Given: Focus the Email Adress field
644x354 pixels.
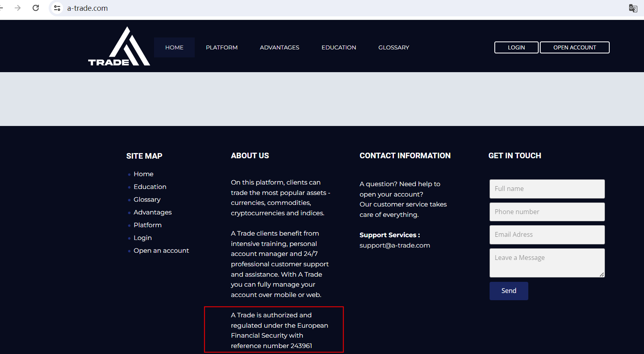Looking at the screenshot, I should coord(547,235).
